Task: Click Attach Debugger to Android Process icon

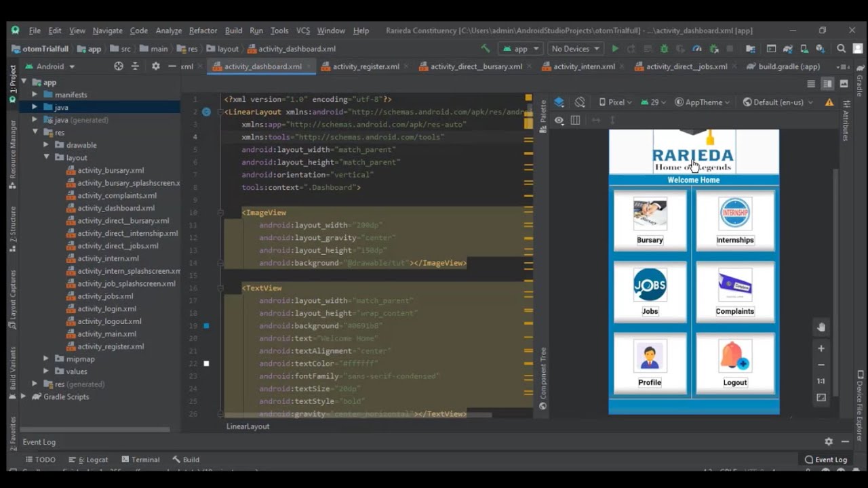Action: click(713, 49)
